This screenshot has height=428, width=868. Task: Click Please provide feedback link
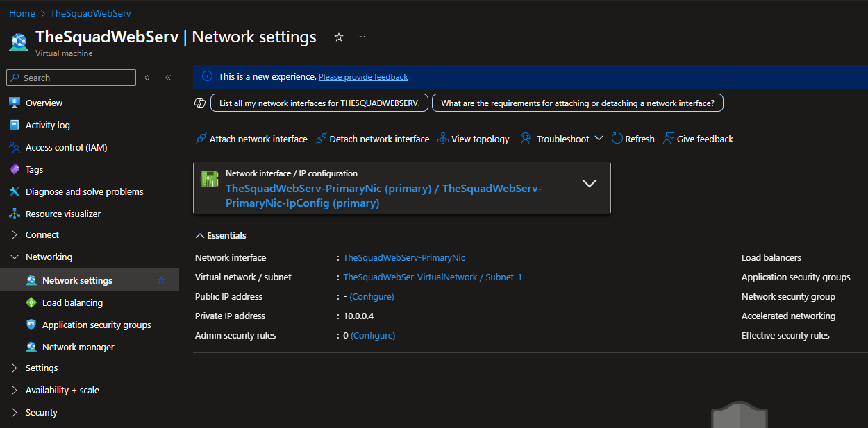(x=363, y=77)
